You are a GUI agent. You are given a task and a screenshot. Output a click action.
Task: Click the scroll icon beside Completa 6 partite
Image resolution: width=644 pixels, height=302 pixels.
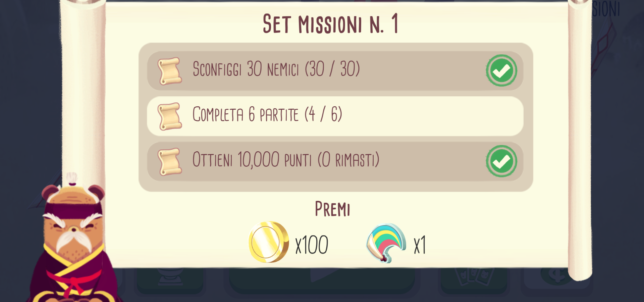170,116
